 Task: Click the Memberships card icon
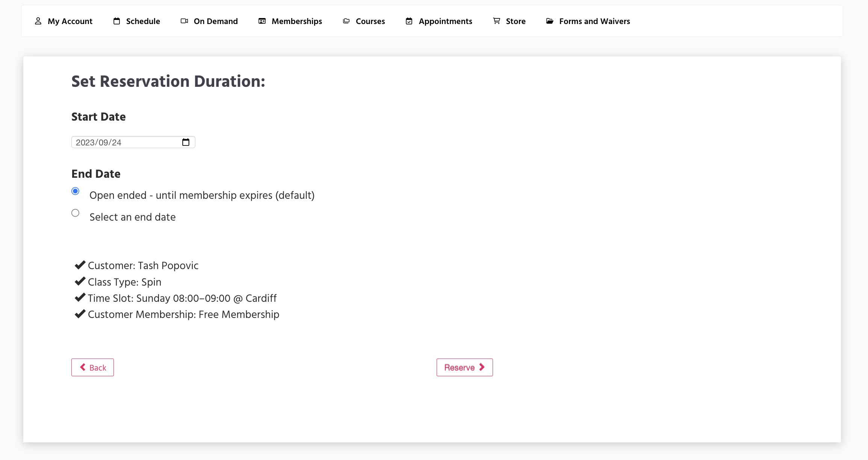click(x=262, y=21)
